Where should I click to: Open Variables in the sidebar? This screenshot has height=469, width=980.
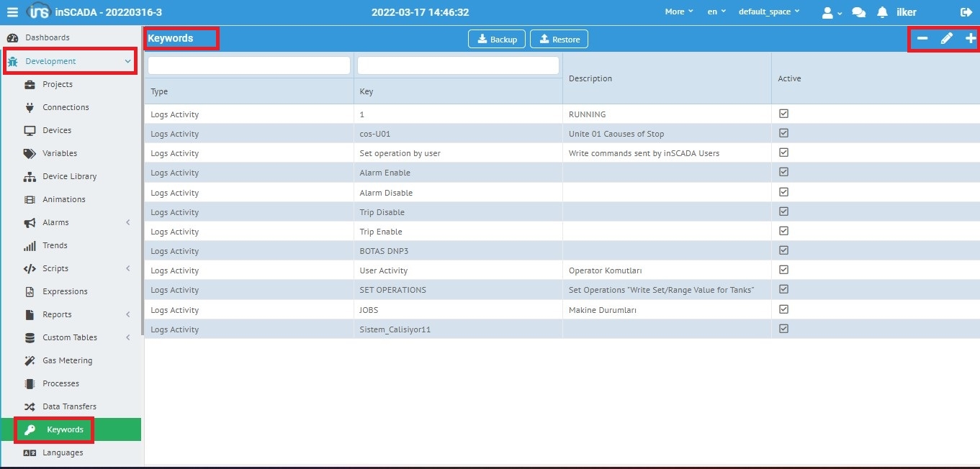[60, 153]
